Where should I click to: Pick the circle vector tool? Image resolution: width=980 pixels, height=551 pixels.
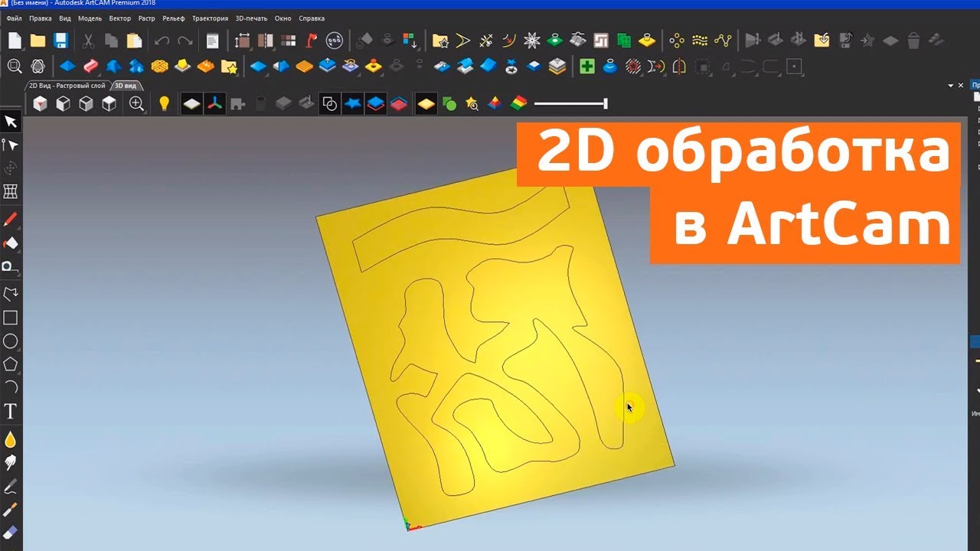[11, 341]
